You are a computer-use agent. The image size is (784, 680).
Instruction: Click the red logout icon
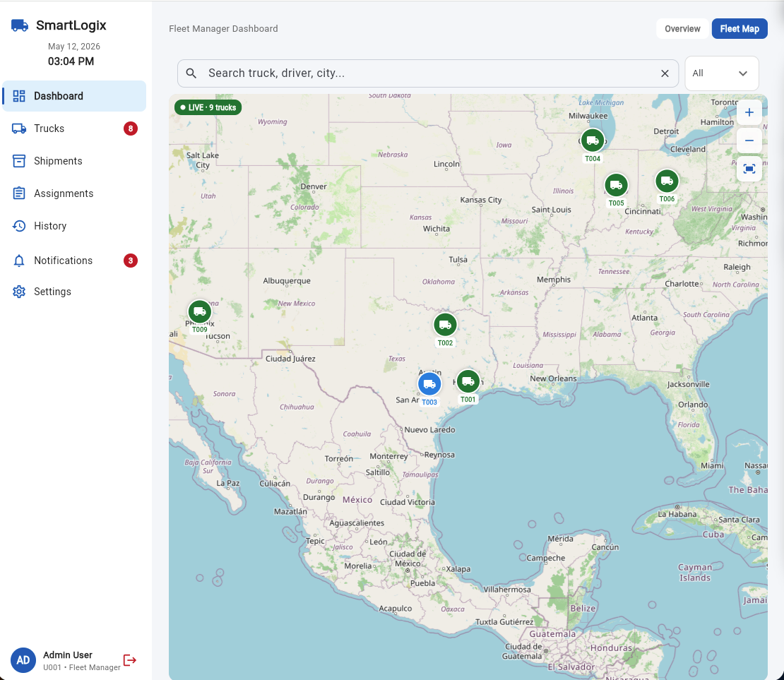click(x=130, y=660)
